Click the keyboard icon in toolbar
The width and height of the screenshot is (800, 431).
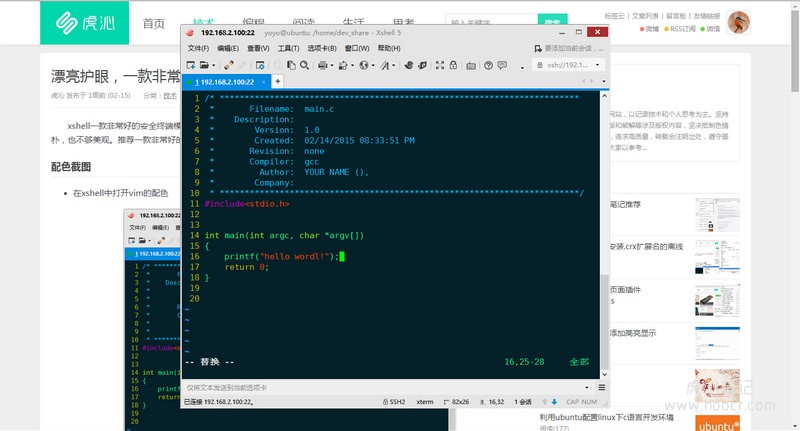point(471,66)
